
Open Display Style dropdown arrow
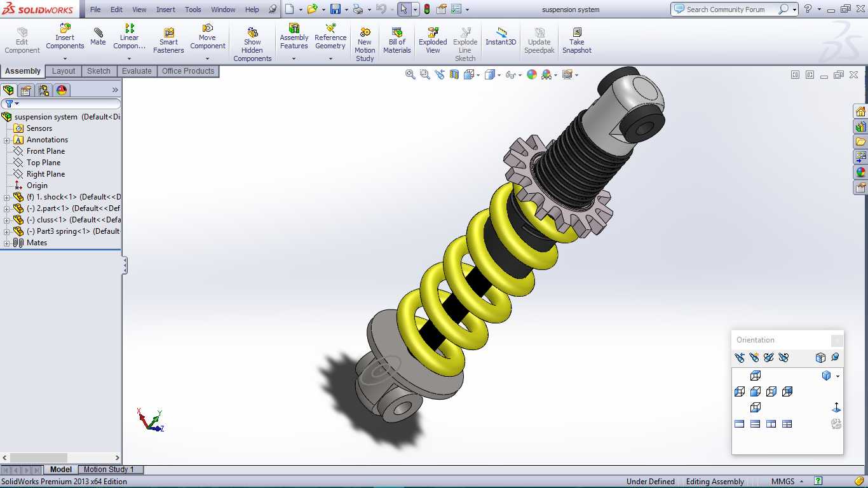coord(499,75)
